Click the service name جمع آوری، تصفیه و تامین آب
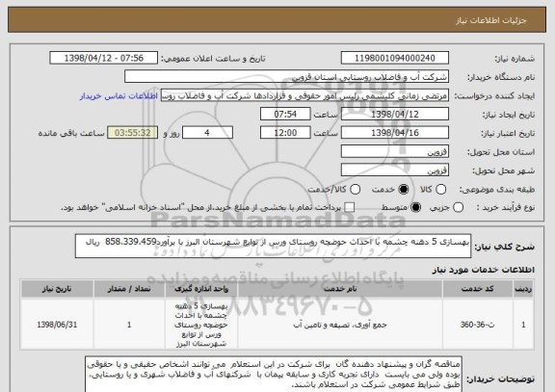The image size is (555, 392). [x=340, y=325]
